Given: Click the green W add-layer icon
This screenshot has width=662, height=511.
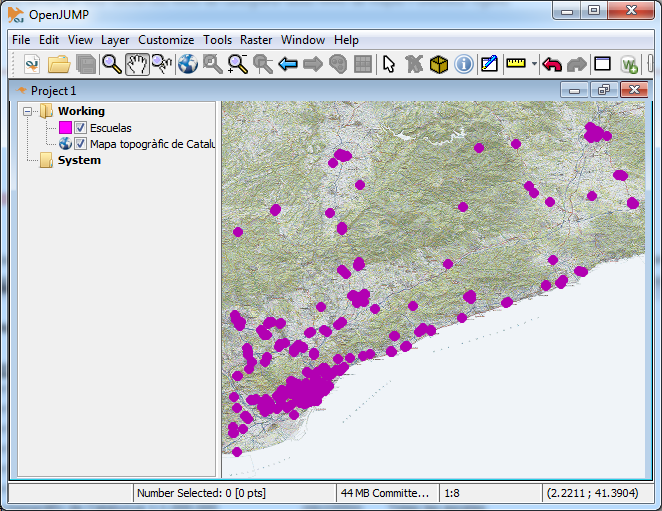Looking at the screenshot, I should click(629, 65).
